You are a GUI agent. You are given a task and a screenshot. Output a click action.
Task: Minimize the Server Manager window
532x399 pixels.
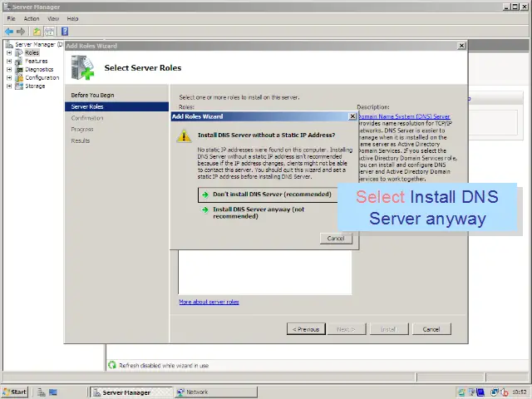pos(506,7)
